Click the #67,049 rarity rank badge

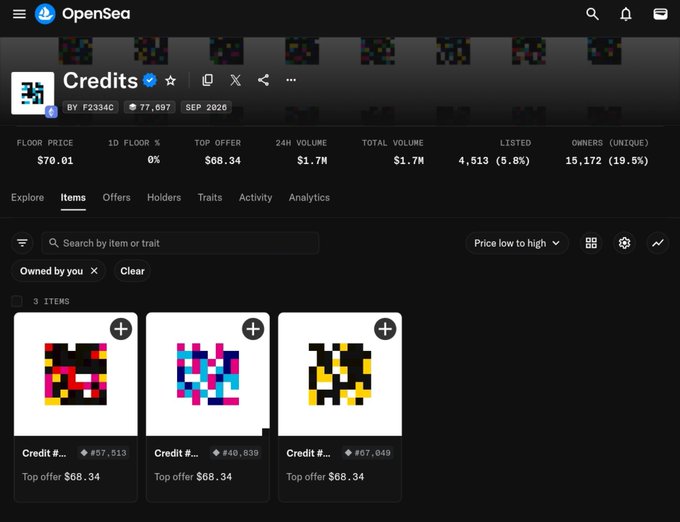368,453
